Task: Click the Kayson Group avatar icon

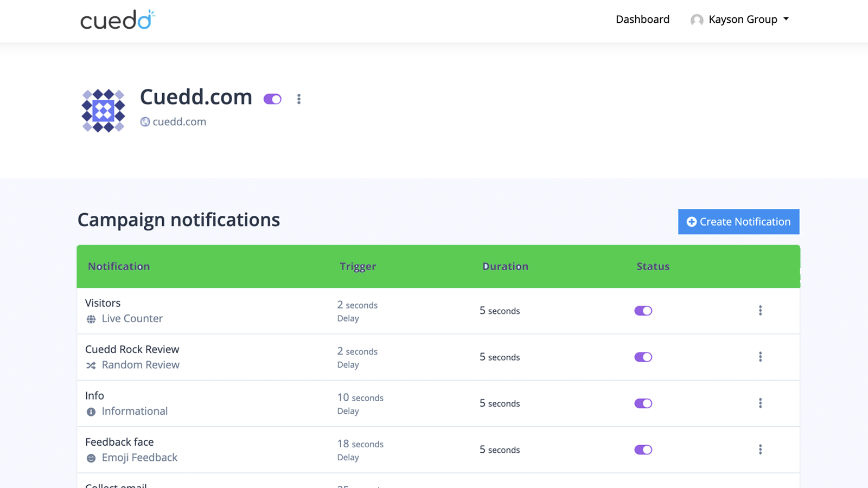Action: coord(697,20)
